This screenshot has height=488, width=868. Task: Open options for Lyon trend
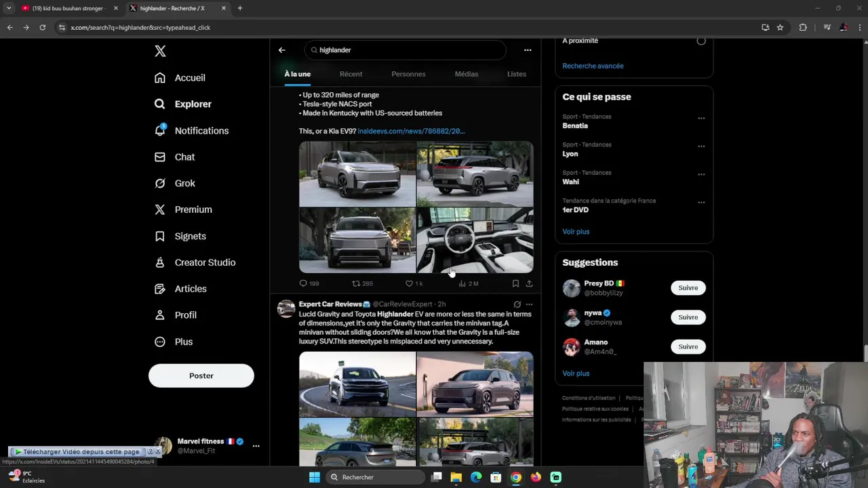701,146
